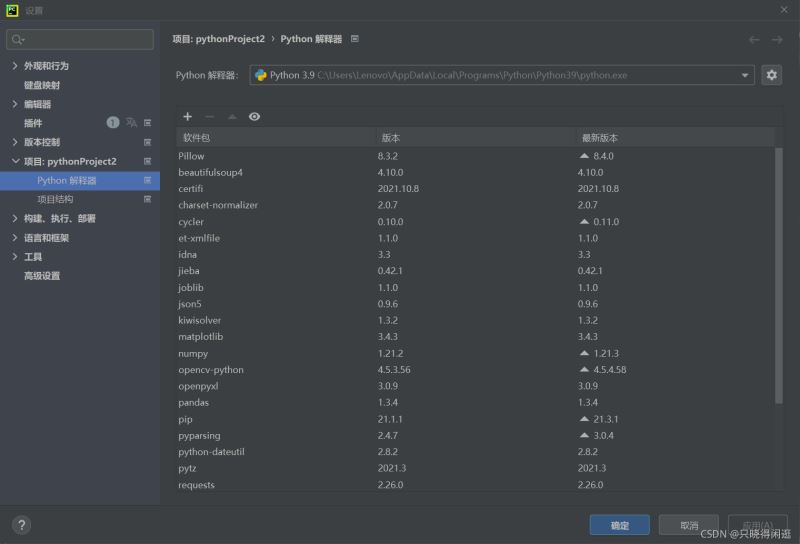This screenshot has height=544, width=800.
Task: Click the plugins update count badge
Action: 113,122
